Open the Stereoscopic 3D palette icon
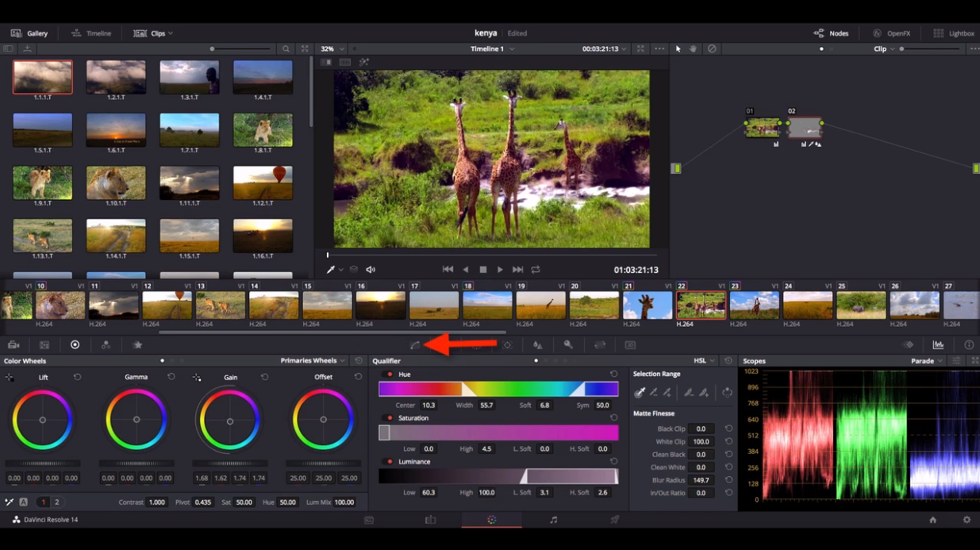The image size is (980, 550). pos(630,345)
